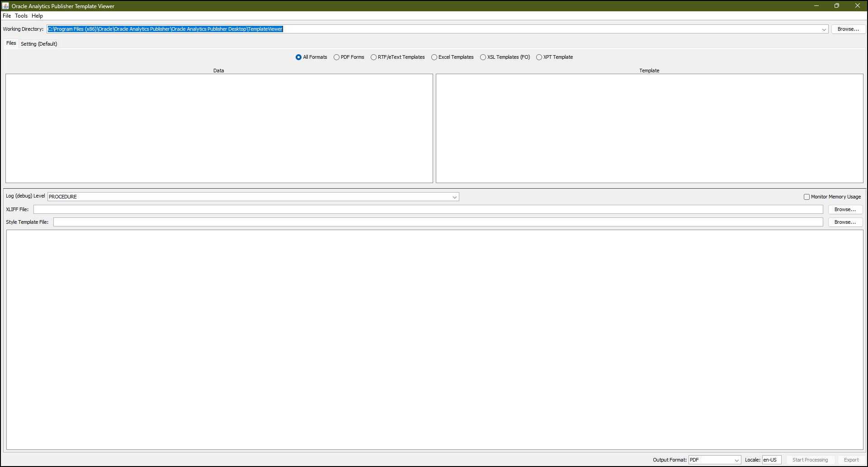Minimize the Template Viewer window
This screenshot has width=868, height=467.
tap(816, 6)
